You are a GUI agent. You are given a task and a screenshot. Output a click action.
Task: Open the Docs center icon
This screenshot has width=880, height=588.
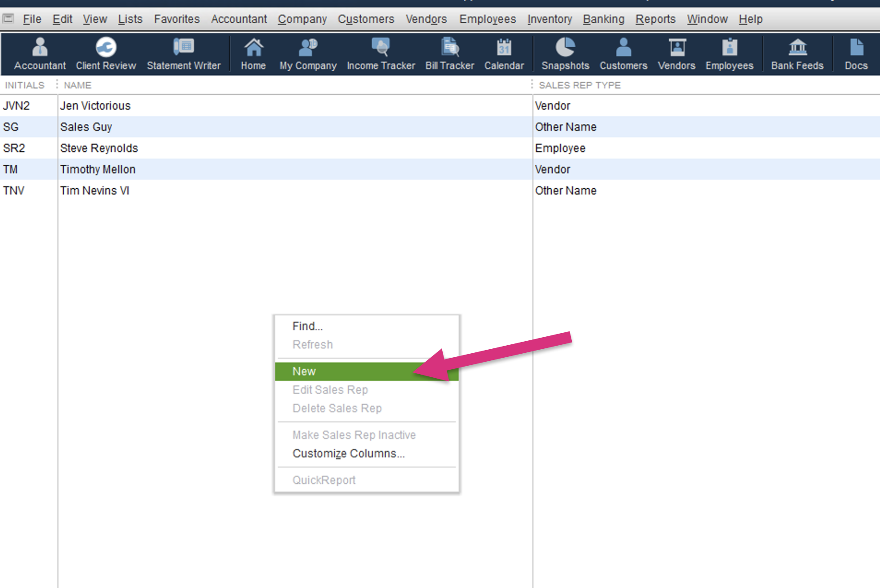tap(856, 53)
